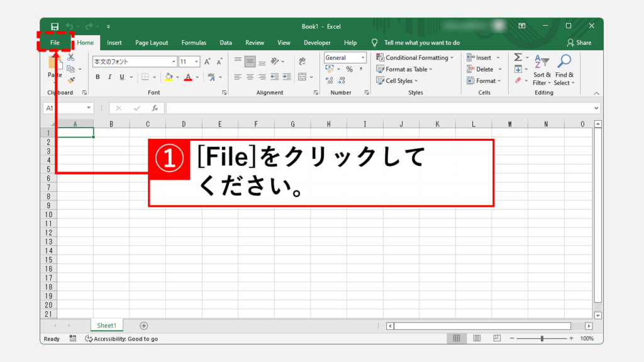Click the Increase Font Size icon

pos(208,62)
